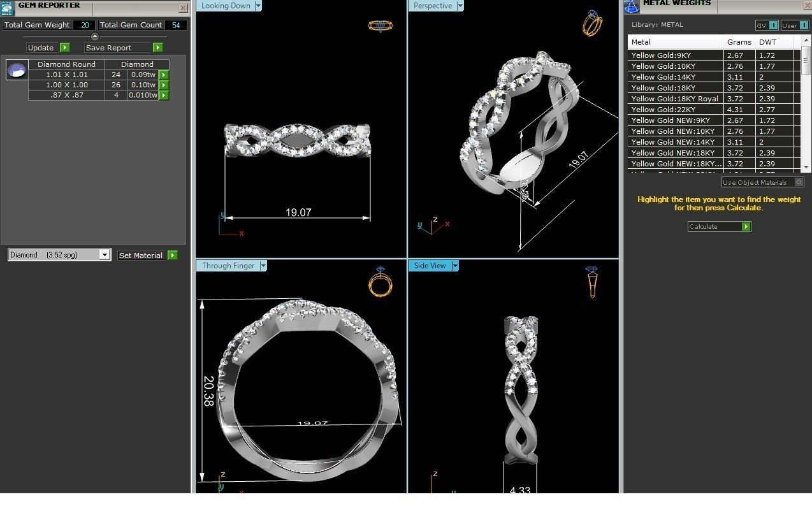Click the Diamond Round header cell

coord(66,64)
